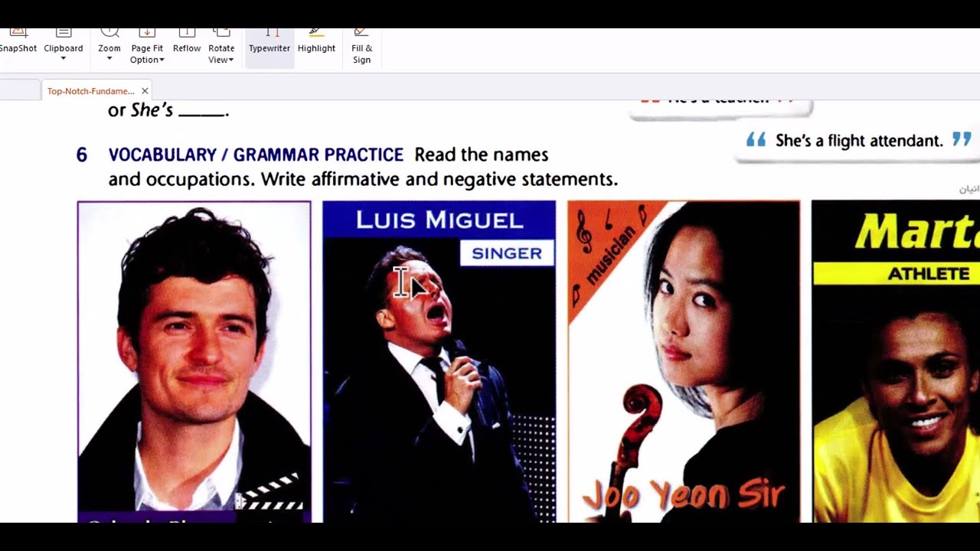Click the "or She's" fill-in line
Screen dimensions: 980x551
pos(168,110)
